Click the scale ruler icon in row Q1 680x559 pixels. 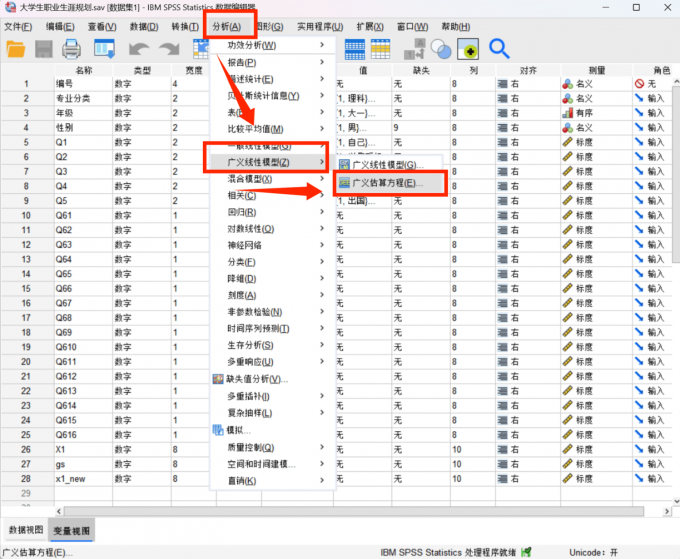point(568,142)
